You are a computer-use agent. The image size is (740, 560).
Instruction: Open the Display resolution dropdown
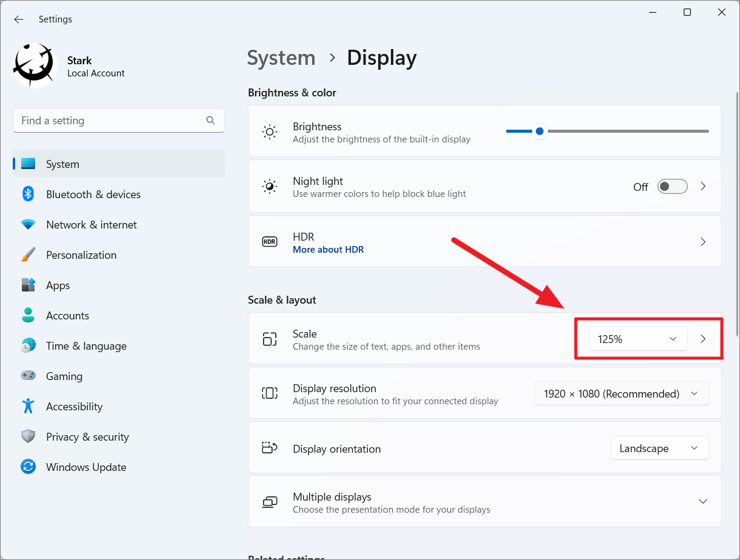(x=622, y=393)
